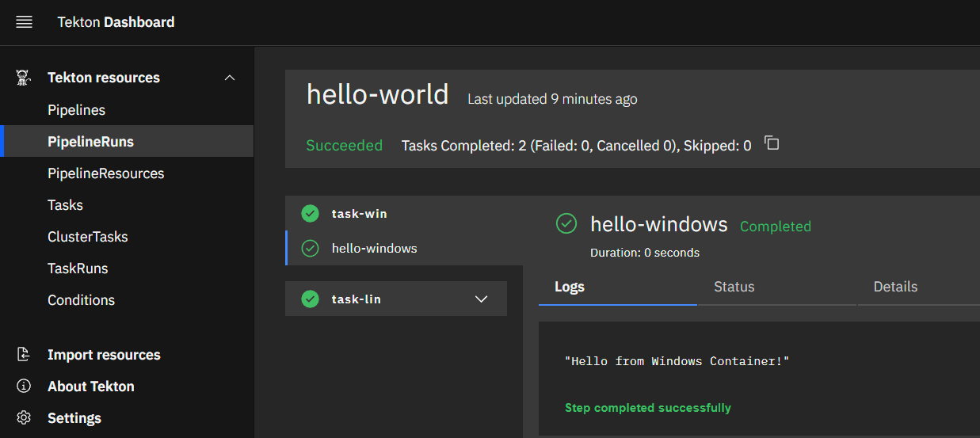Open the Settings page
Image resolution: width=980 pixels, height=438 pixels.
pos(127,418)
